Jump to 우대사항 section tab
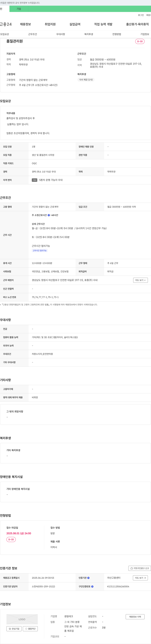Image resolution: width=151 pixels, height=644 pixels. point(61,34)
